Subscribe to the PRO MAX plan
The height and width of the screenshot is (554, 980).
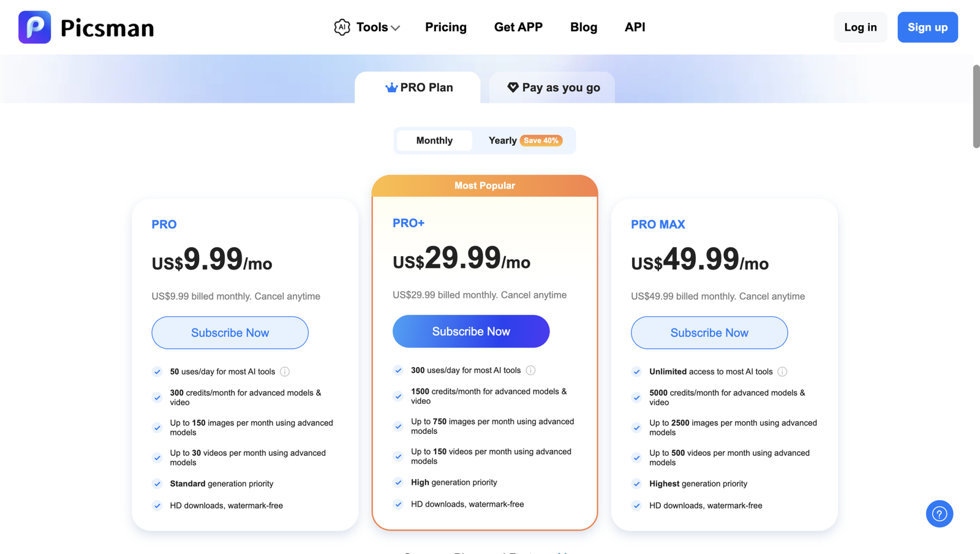(709, 333)
